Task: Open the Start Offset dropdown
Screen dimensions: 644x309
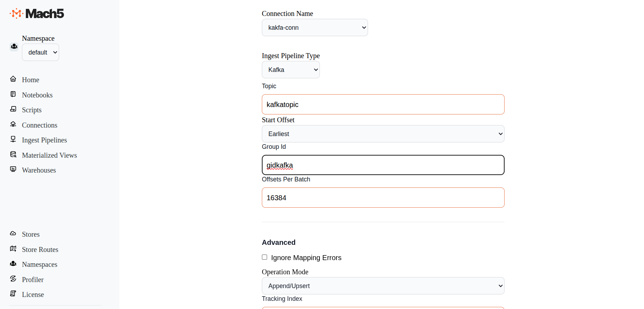Action: pyautogui.click(x=383, y=134)
